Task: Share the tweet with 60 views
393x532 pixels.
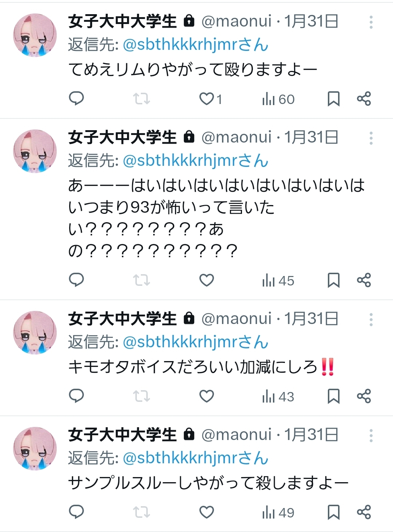Action: (x=364, y=99)
